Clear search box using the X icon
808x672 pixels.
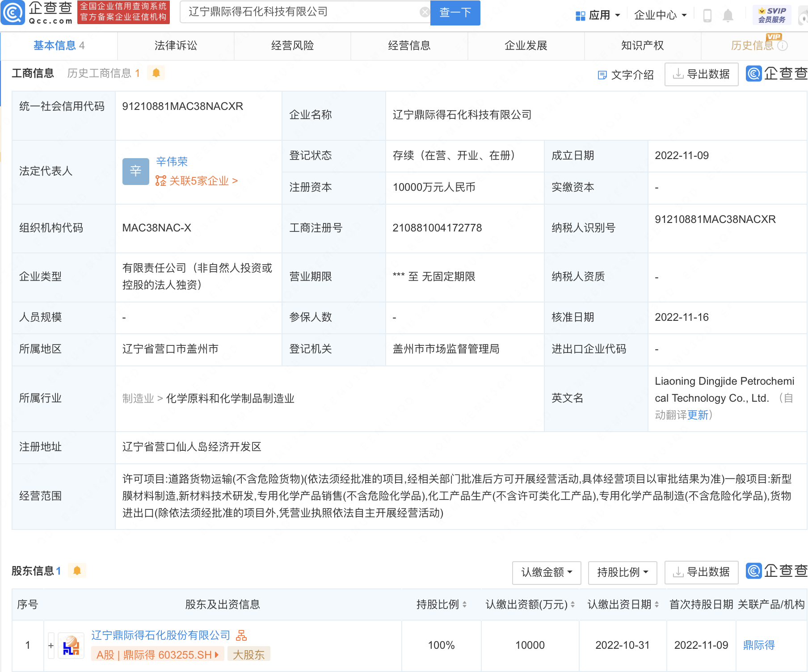(424, 12)
